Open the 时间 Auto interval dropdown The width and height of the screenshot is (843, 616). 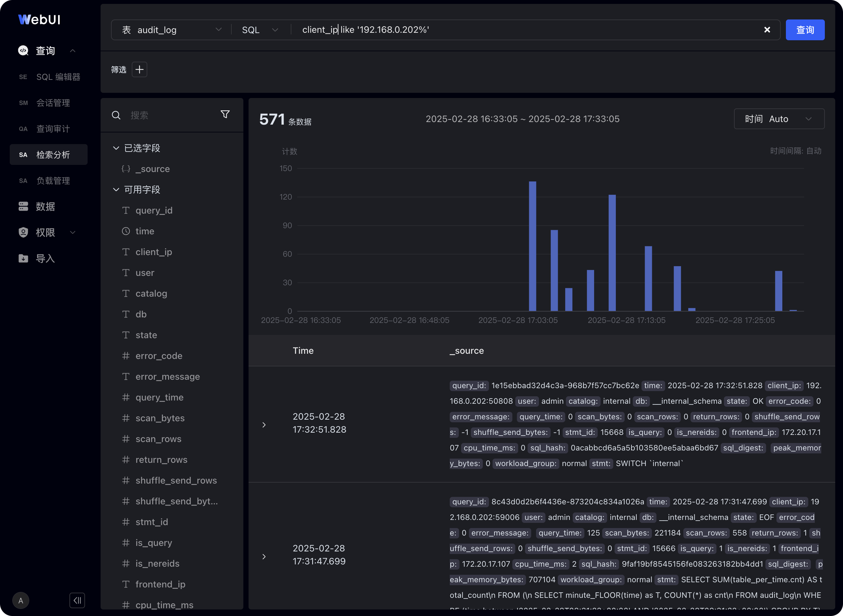pos(779,119)
